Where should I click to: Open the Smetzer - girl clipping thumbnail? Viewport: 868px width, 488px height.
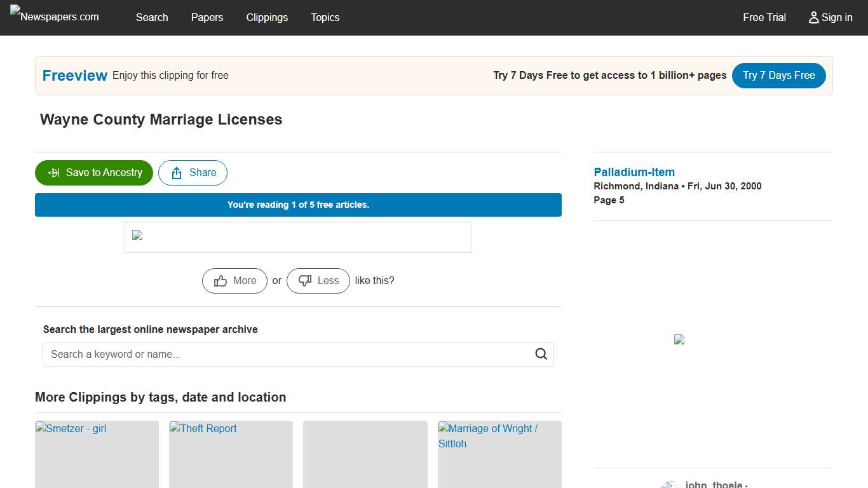[97, 454]
